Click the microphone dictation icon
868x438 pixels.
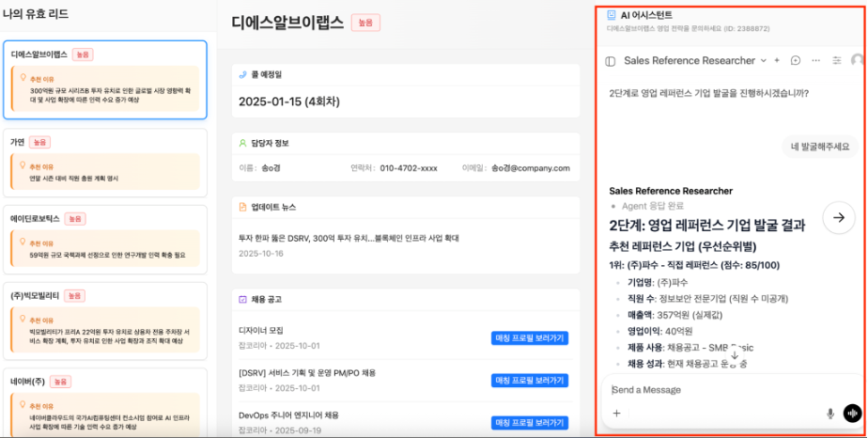[830, 413]
